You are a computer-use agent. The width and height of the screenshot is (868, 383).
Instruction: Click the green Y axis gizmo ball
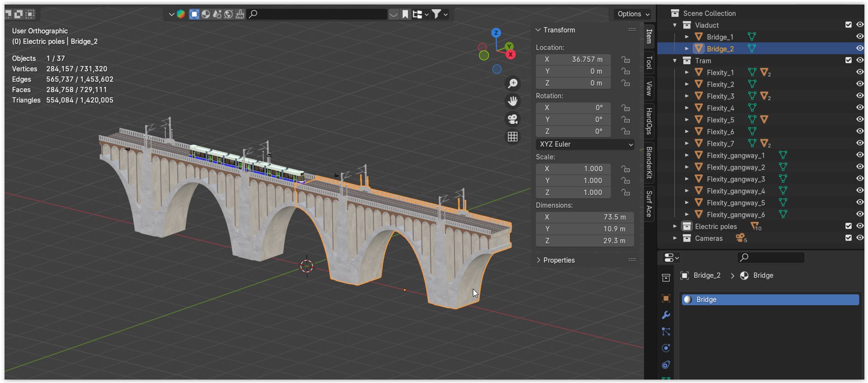509,46
